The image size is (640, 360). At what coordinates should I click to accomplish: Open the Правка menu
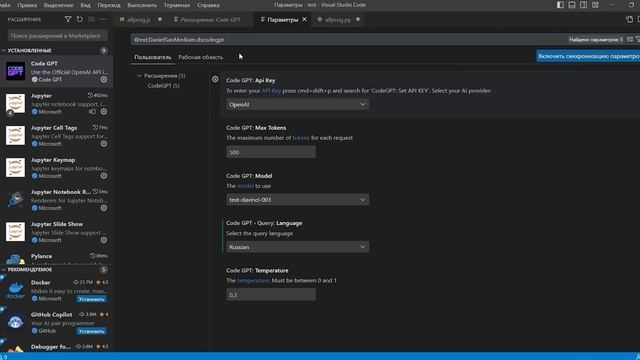click(x=27, y=5)
